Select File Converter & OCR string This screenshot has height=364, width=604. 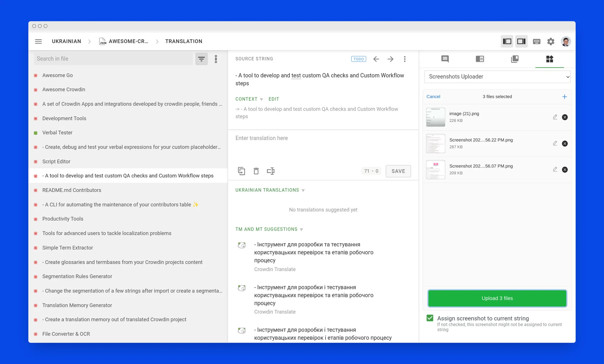pos(128,334)
